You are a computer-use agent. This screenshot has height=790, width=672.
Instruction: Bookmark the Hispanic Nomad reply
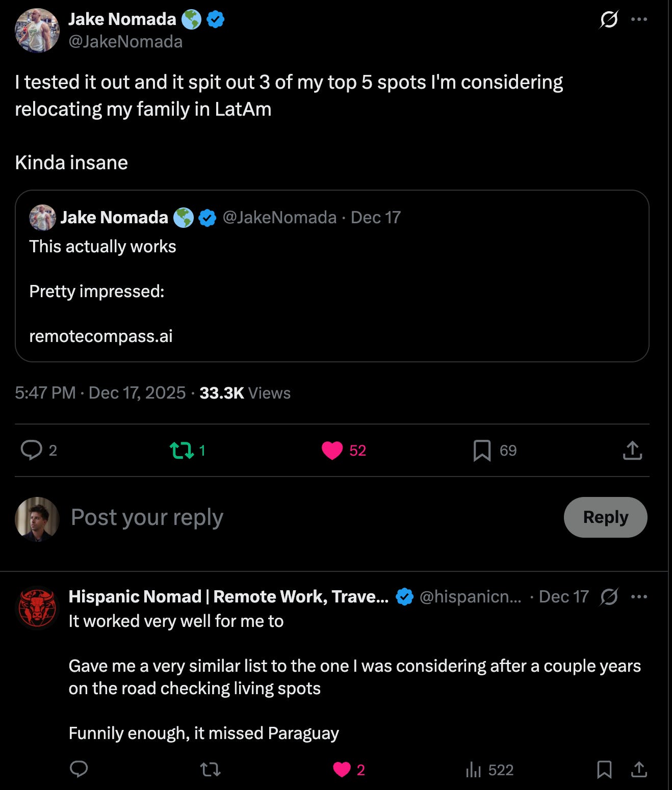(x=604, y=769)
